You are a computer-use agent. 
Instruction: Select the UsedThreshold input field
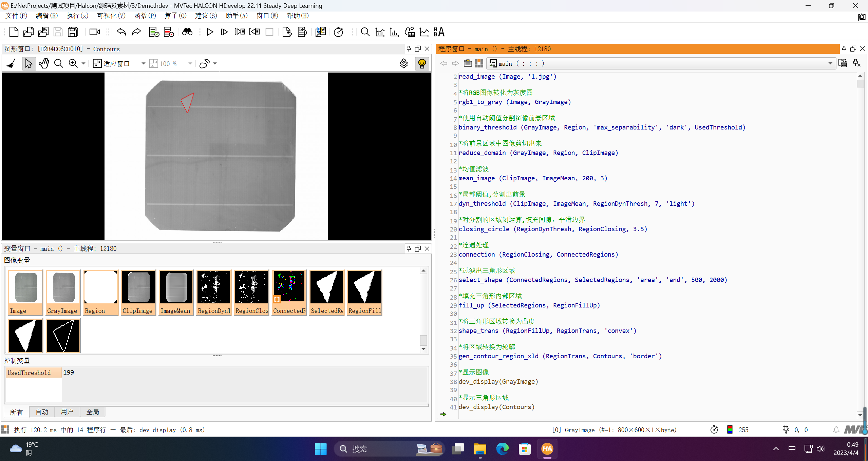(x=68, y=372)
